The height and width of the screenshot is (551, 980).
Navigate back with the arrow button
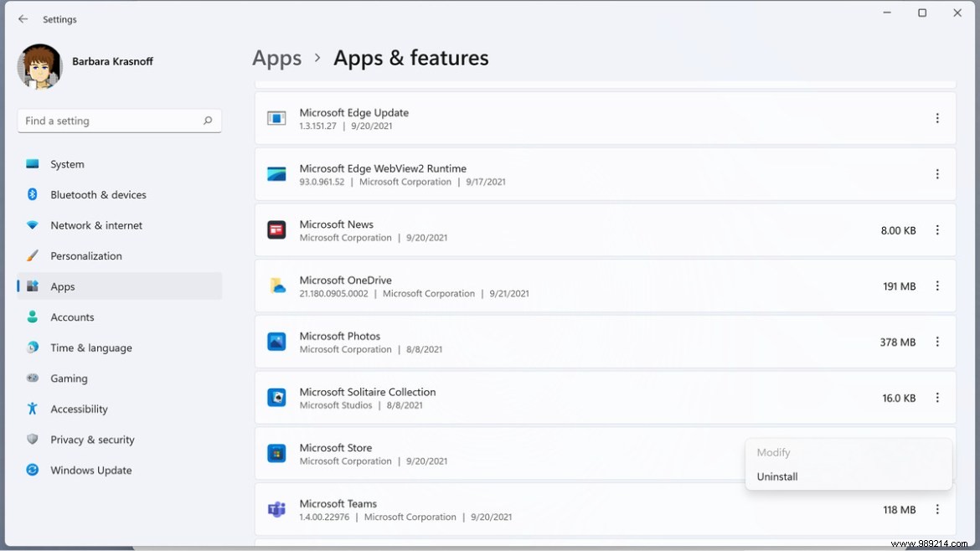(x=23, y=18)
